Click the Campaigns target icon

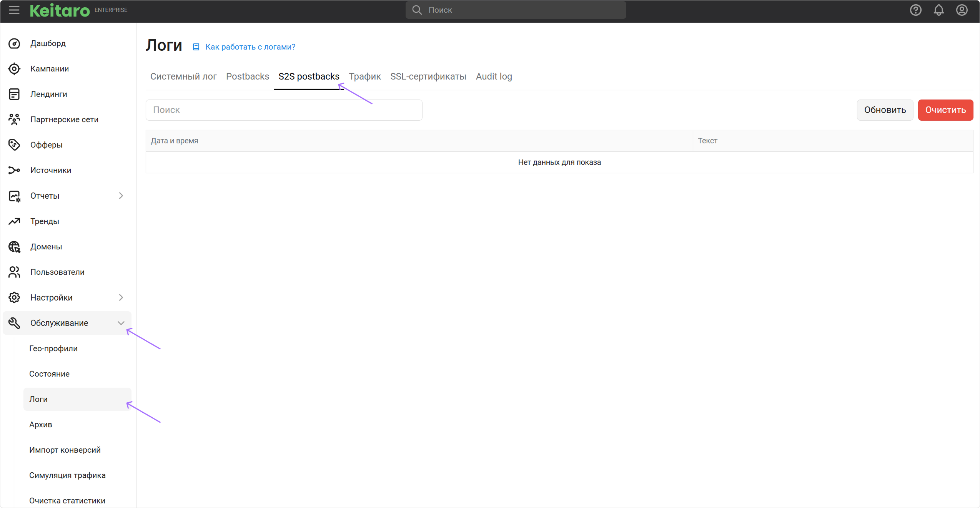click(x=14, y=69)
